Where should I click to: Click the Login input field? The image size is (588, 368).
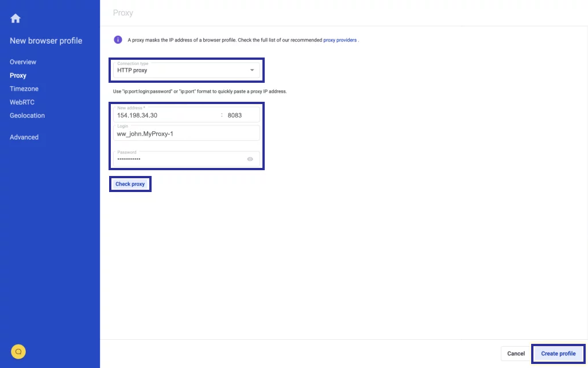[185, 134]
